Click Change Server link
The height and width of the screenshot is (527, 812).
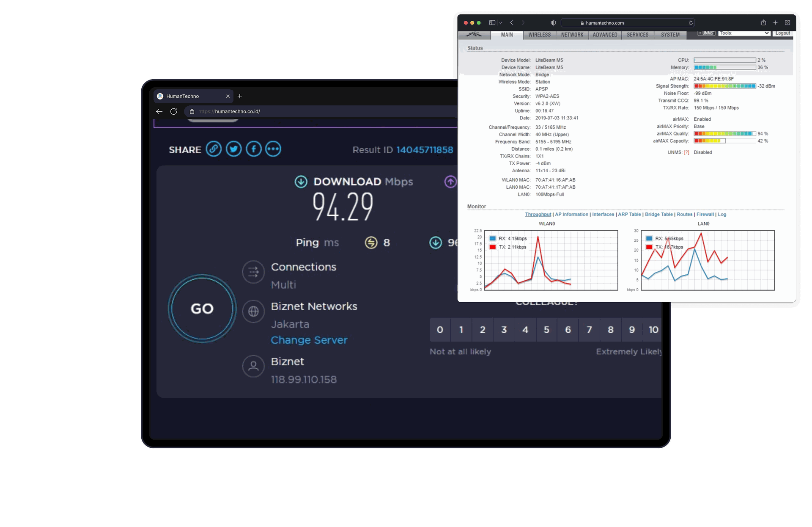click(x=309, y=340)
